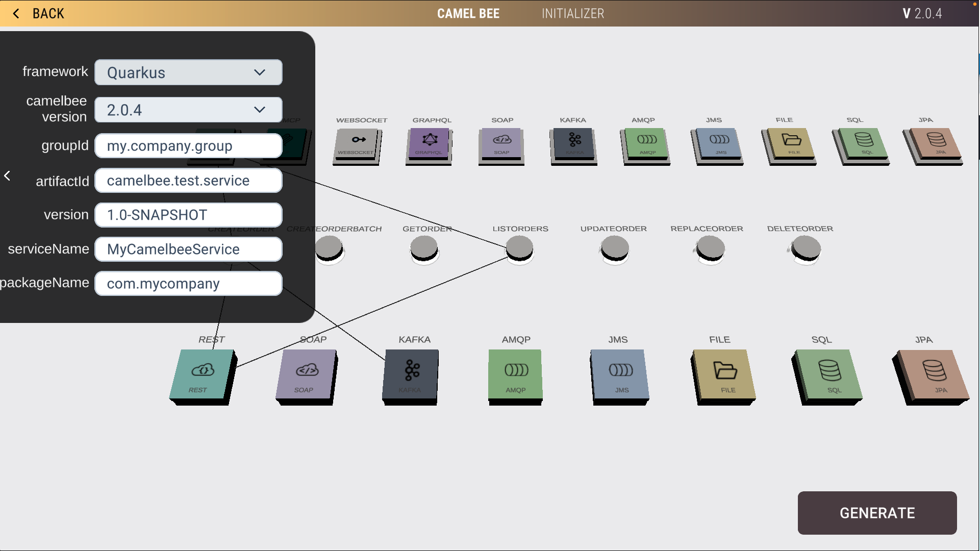This screenshot has height=551, width=980.
Task: Open the camelbee version dropdown
Action: (188, 110)
